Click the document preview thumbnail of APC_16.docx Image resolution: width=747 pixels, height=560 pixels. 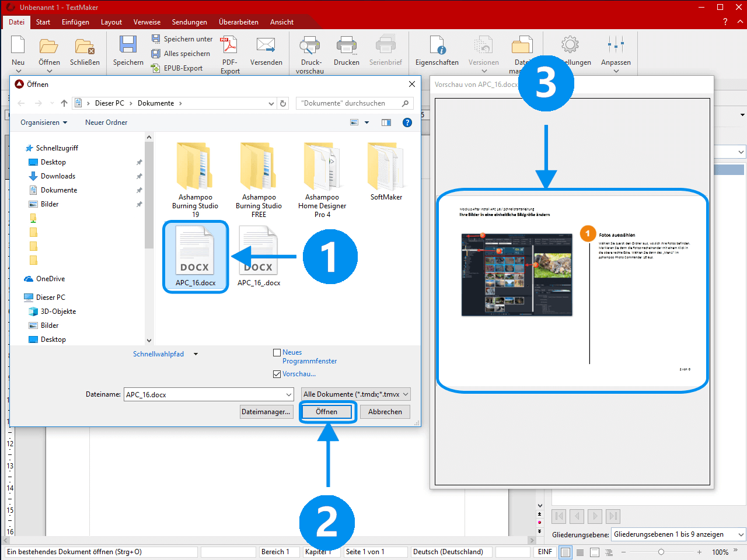tap(573, 290)
